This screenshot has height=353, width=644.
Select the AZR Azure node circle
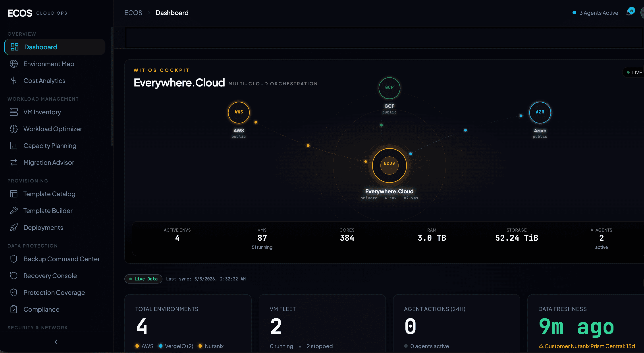pos(540,112)
